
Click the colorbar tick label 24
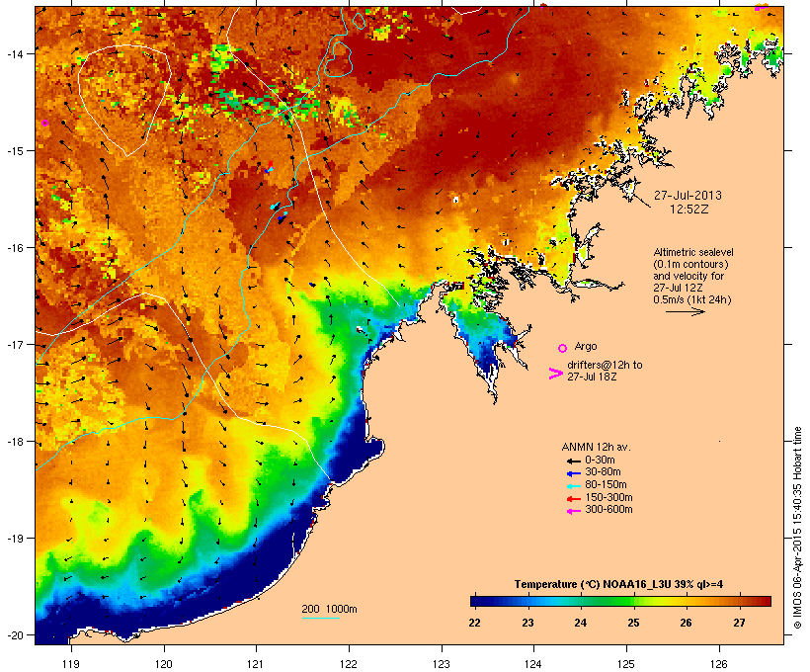(581, 623)
